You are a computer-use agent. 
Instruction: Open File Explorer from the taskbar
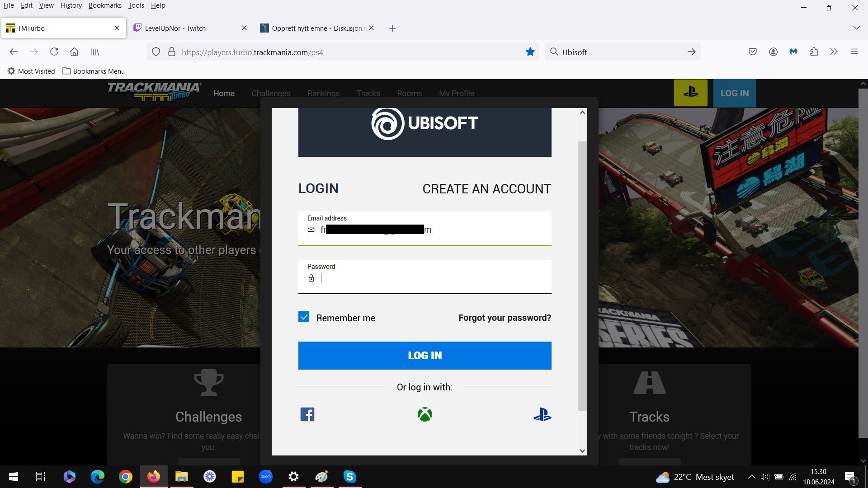point(182,477)
